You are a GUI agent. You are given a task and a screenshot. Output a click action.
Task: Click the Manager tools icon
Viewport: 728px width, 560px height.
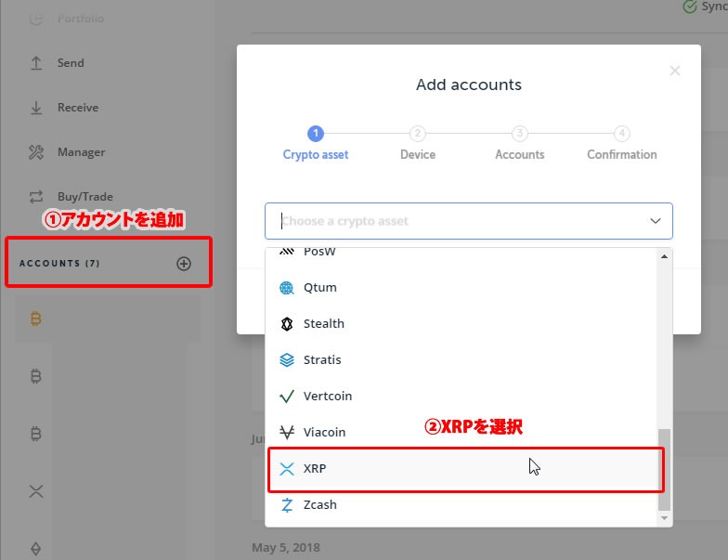tap(36, 152)
